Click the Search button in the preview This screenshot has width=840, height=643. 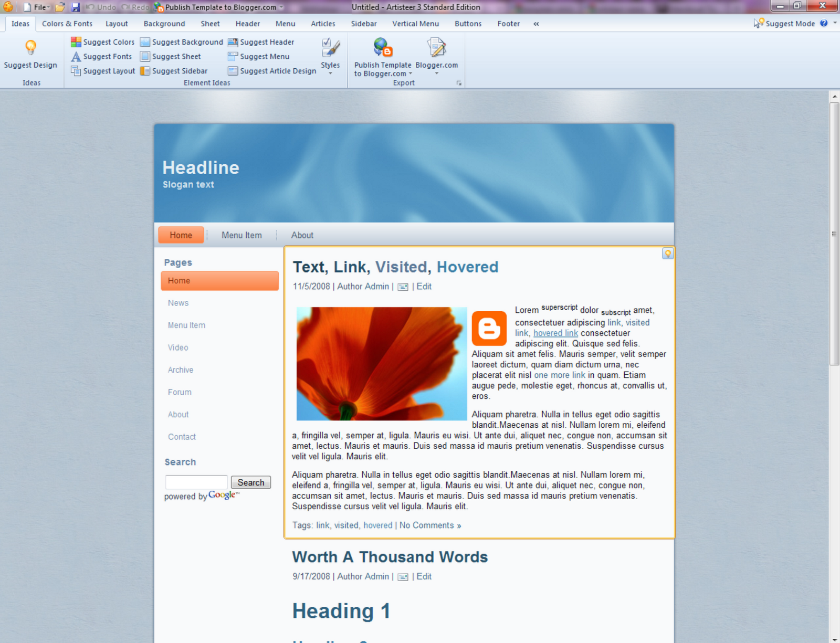tap(250, 482)
